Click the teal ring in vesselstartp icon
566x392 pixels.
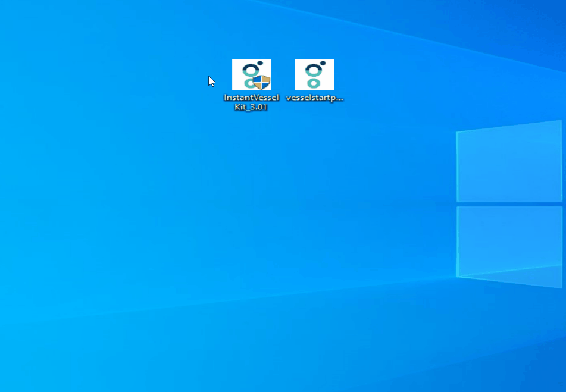(x=314, y=82)
